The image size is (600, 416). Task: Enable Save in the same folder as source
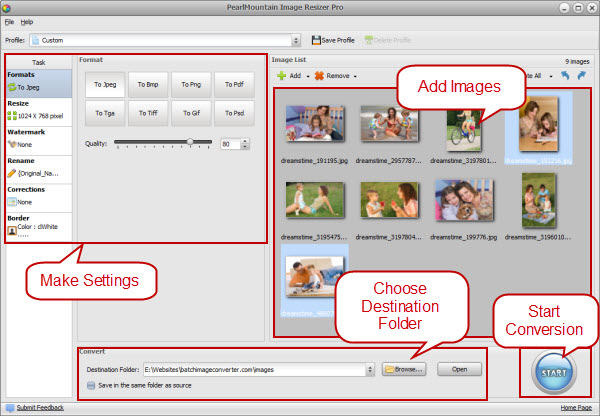point(91,385)
